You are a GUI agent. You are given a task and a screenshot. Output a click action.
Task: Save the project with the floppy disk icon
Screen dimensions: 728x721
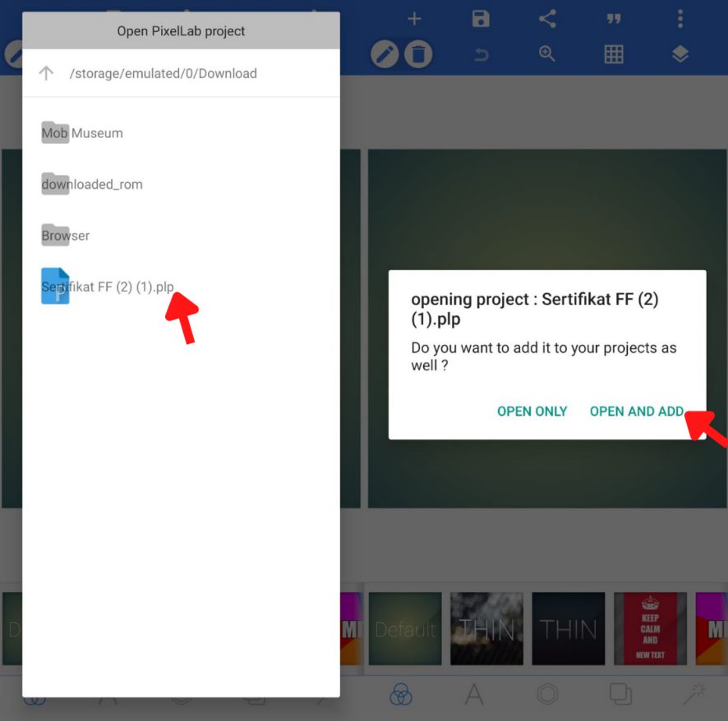[x=481, y=20]
